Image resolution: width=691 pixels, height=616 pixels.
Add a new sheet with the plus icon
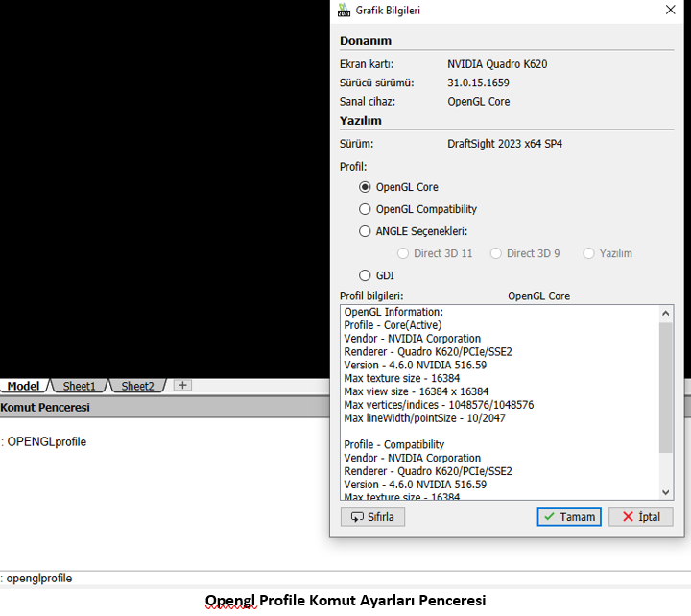pos(182,385)
